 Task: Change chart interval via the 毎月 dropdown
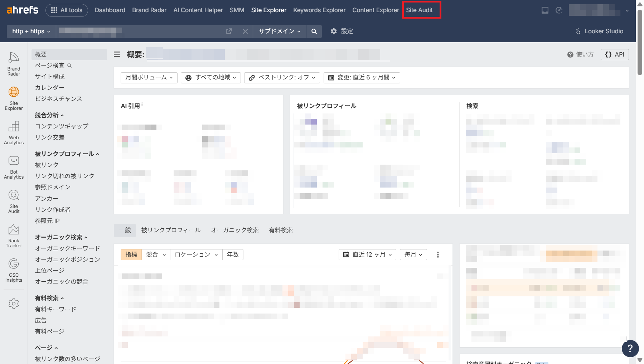pos(413,254)
